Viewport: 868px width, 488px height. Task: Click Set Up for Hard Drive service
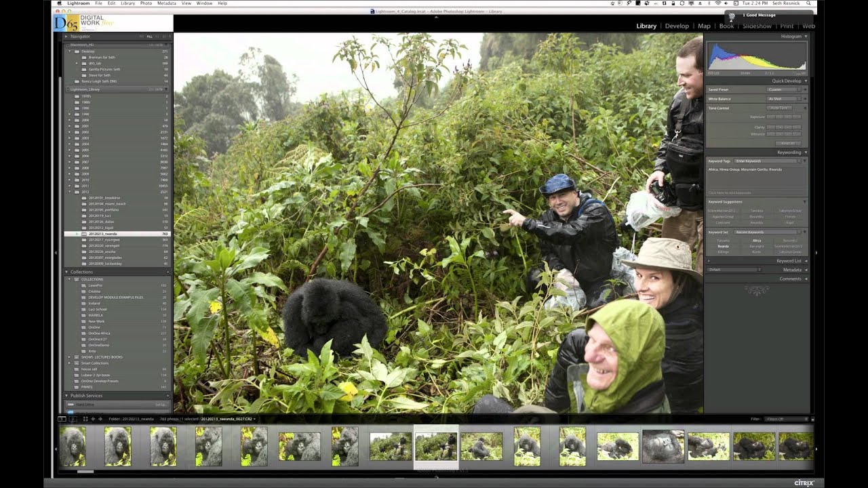coord(161,405)
